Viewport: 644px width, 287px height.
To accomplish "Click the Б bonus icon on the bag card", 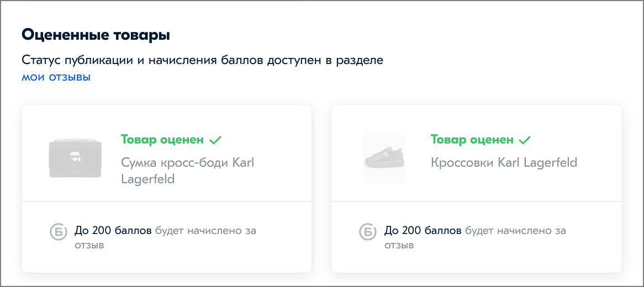I will click(x=58, y=232).
